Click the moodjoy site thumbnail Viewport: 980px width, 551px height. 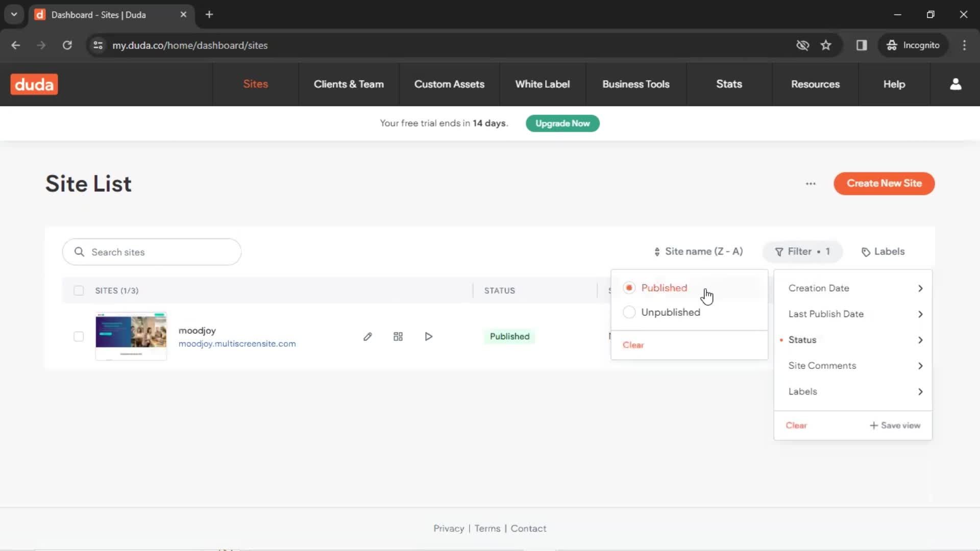coord(131,336)
